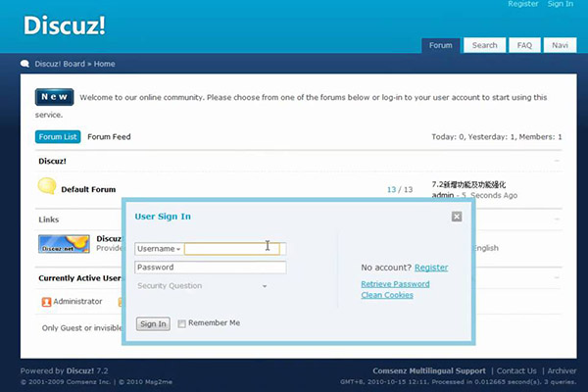Open the FAQ navigation tab
This screenshot has width=588, height=392.
[524, 45]
